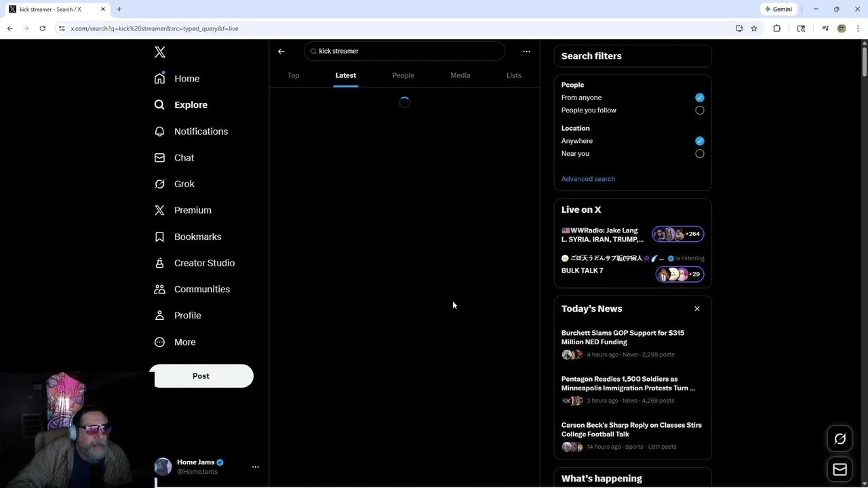Open Carson Beck's Sharp Reply story

631,430
